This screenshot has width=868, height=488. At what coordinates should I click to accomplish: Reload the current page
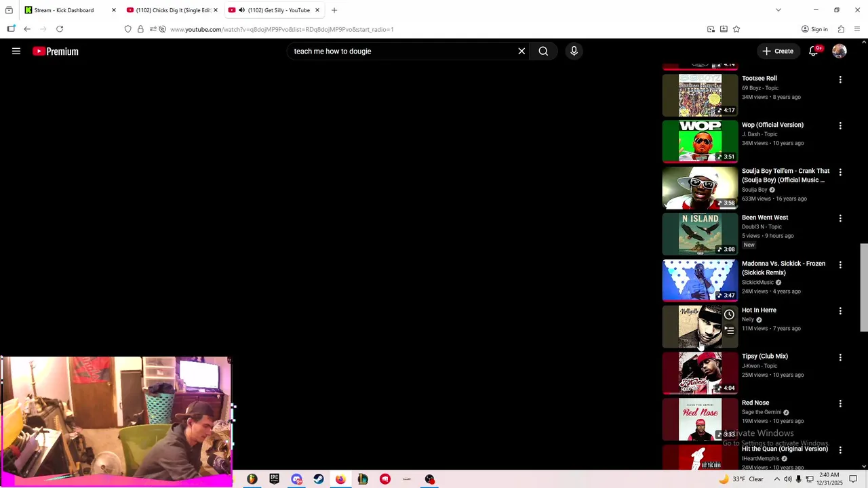point(60,29)
